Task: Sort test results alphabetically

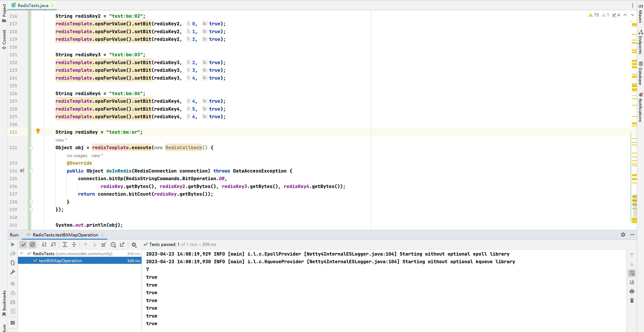Action: point(44,245)
